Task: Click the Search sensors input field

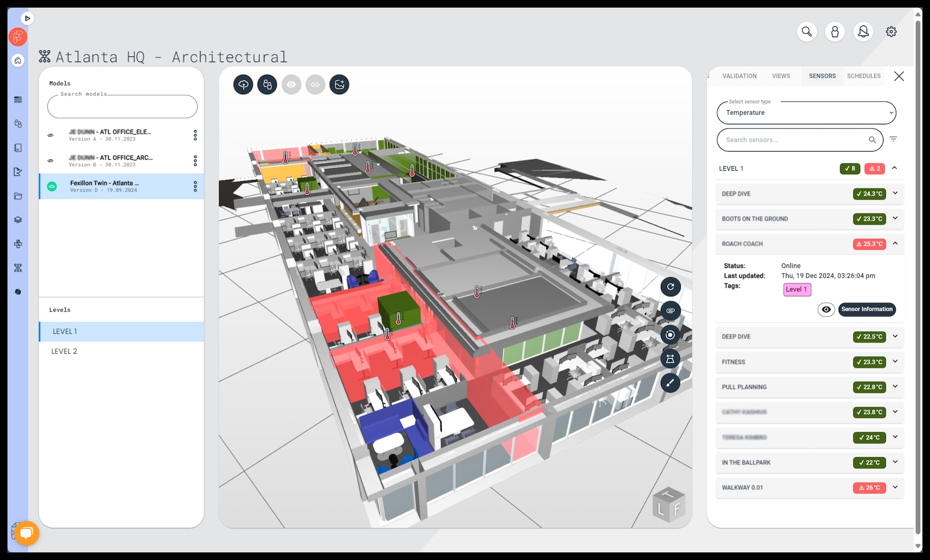Action: click(x=793, y=140)
